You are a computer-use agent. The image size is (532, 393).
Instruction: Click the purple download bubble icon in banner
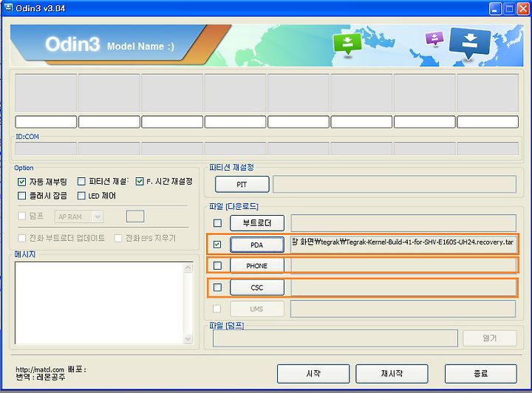(434, 38)
